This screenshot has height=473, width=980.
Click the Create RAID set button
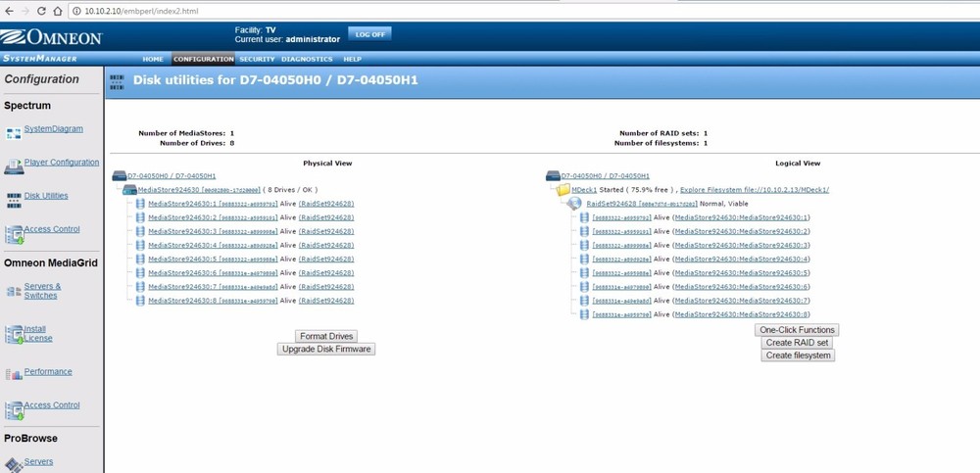pyautogui.click(x=797, y=343)
